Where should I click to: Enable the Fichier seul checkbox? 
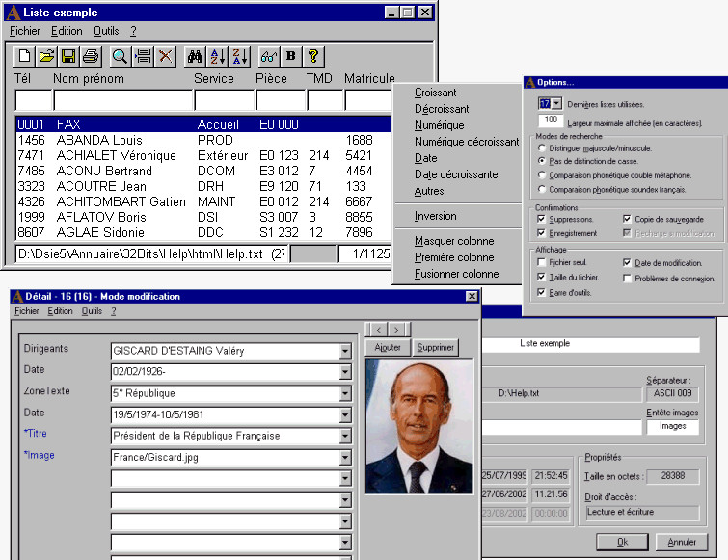541,262
